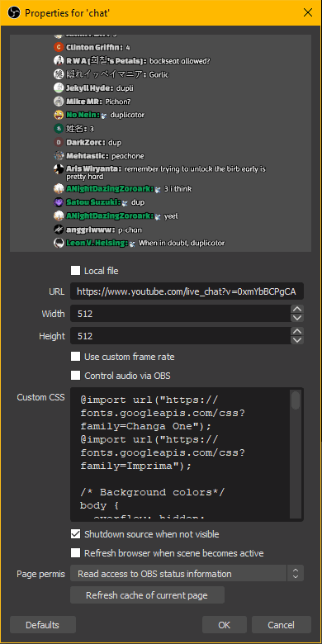Increase Height with the up arrow

point(297,331)
